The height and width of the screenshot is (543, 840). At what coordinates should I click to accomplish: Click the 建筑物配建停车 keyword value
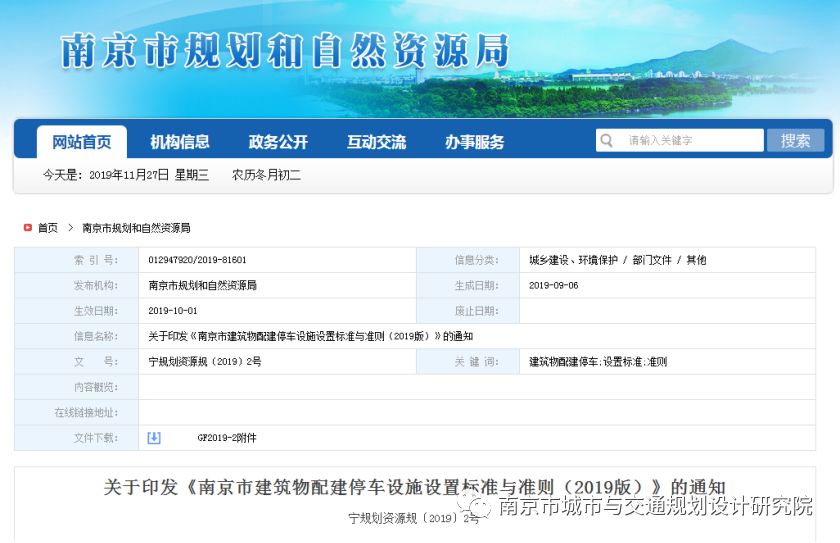tap(598, 362)
